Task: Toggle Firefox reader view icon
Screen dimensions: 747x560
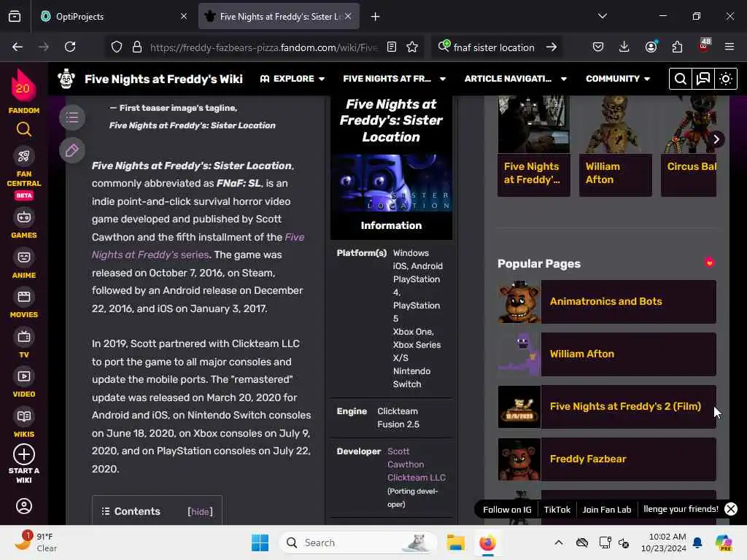Action: point(392,47)
